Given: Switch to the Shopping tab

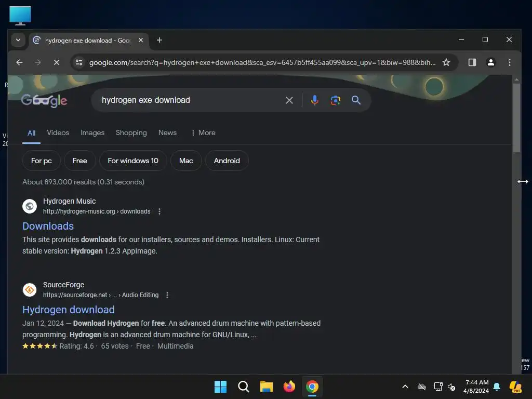Looking at the screenshot, I should 131,132.
